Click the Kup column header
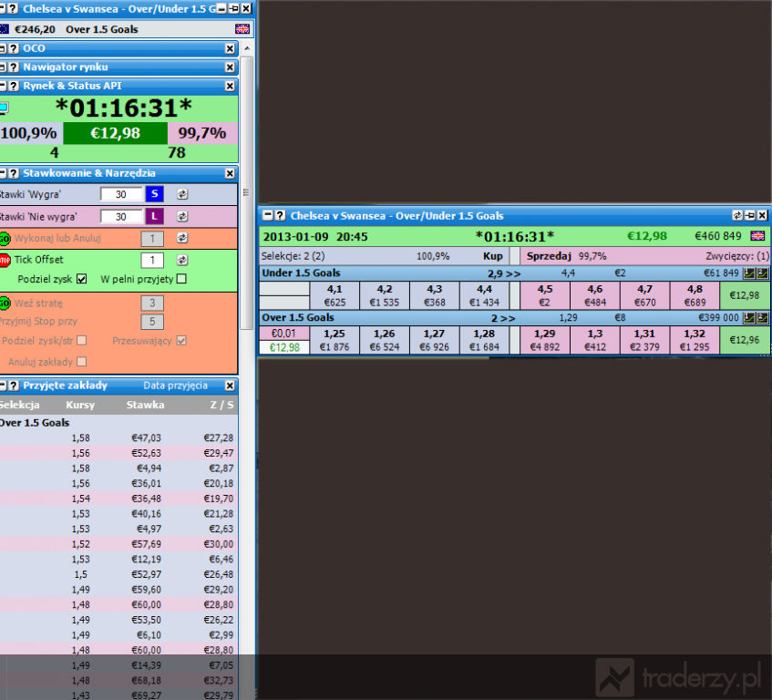The width and height of the screenshot is (772, 700). click(492, 256)
